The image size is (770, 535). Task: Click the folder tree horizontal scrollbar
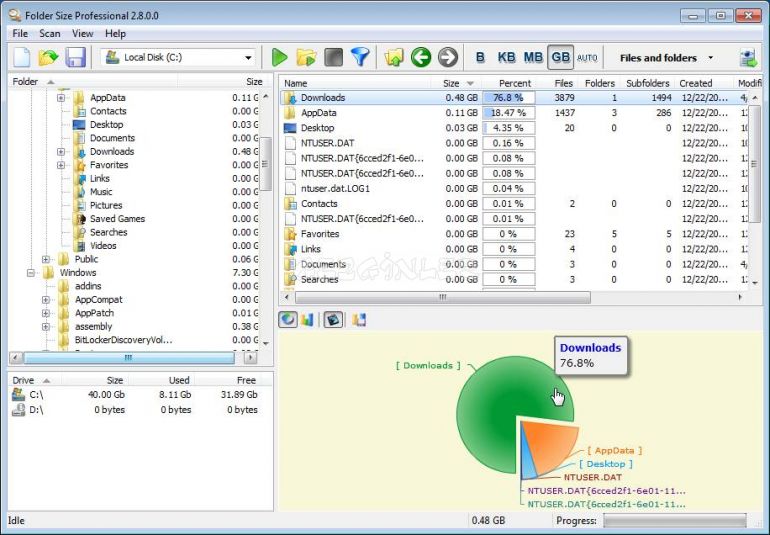[x=129, y=358]
